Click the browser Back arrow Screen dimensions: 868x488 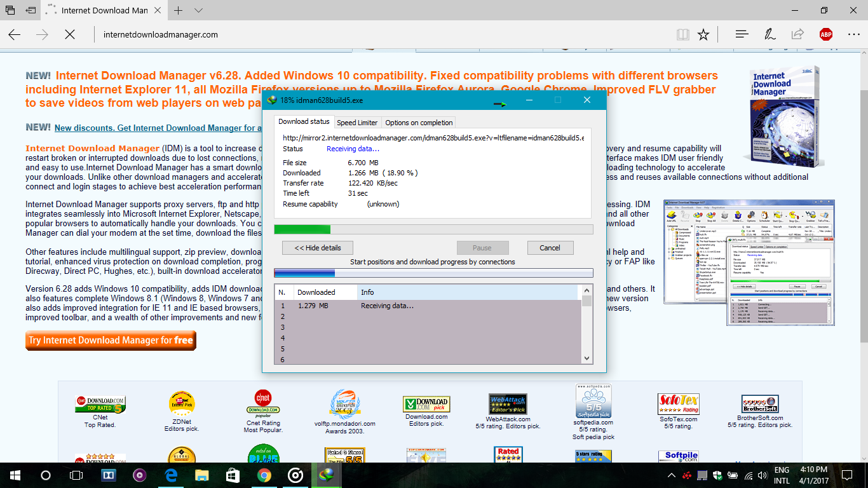tap(15, 35)
